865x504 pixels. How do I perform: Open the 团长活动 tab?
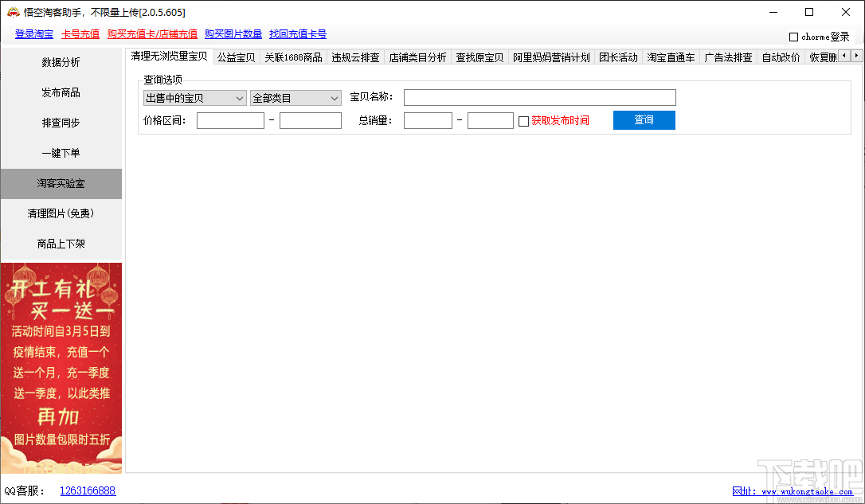[618, 57]
